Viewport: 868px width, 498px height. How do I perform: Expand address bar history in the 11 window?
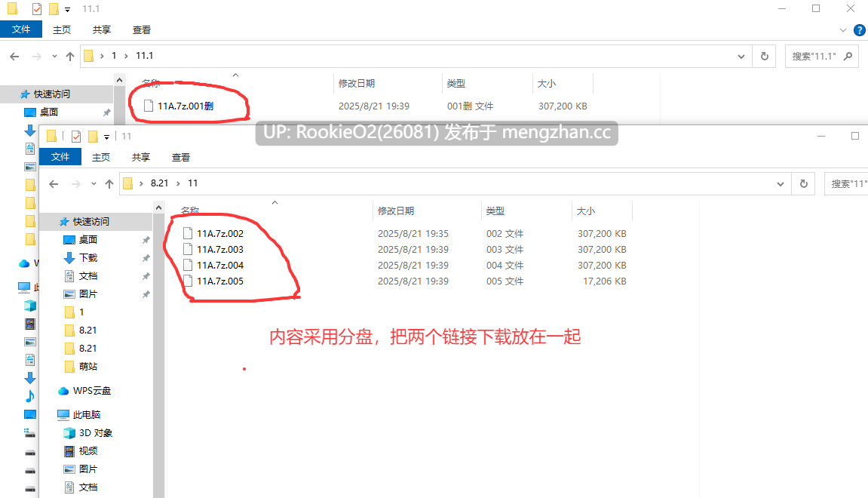pos(781,184)
